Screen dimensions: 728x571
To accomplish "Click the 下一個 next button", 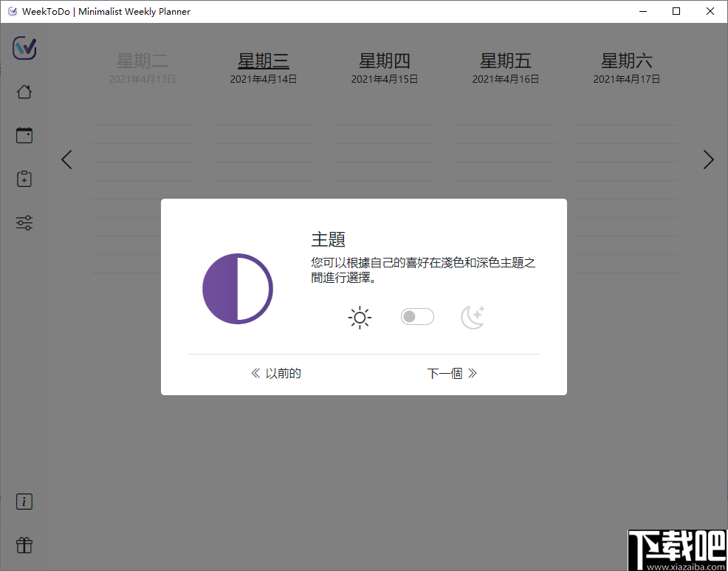I will click(452, 374).
